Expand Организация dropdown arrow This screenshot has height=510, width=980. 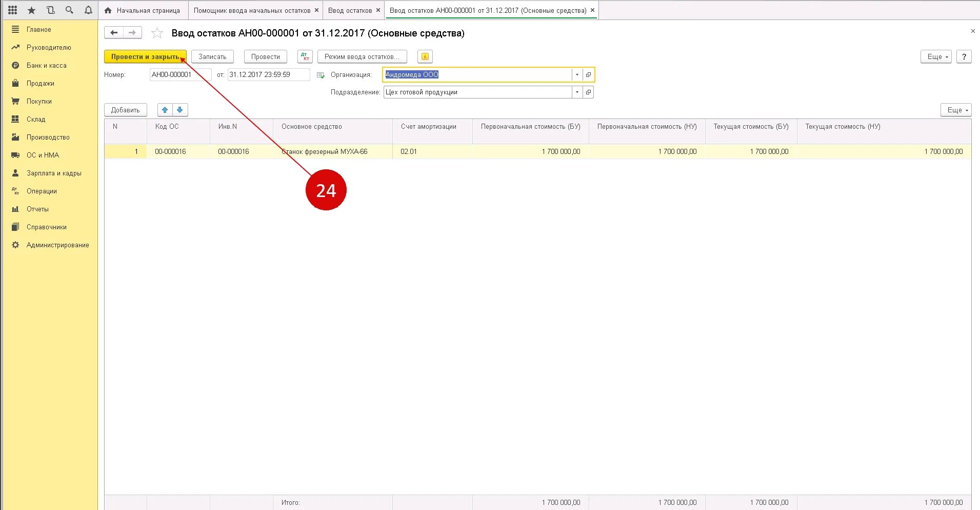coord(577,75)
